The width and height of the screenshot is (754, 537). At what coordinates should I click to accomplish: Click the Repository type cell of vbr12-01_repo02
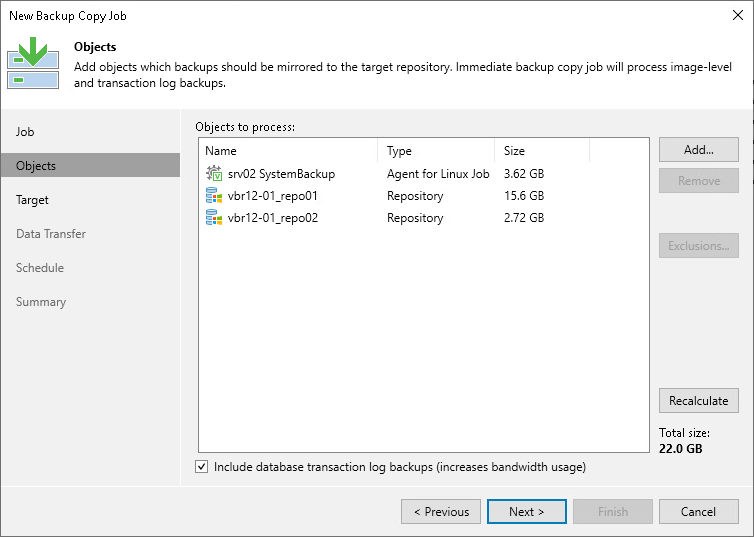(x=415, y=218)
